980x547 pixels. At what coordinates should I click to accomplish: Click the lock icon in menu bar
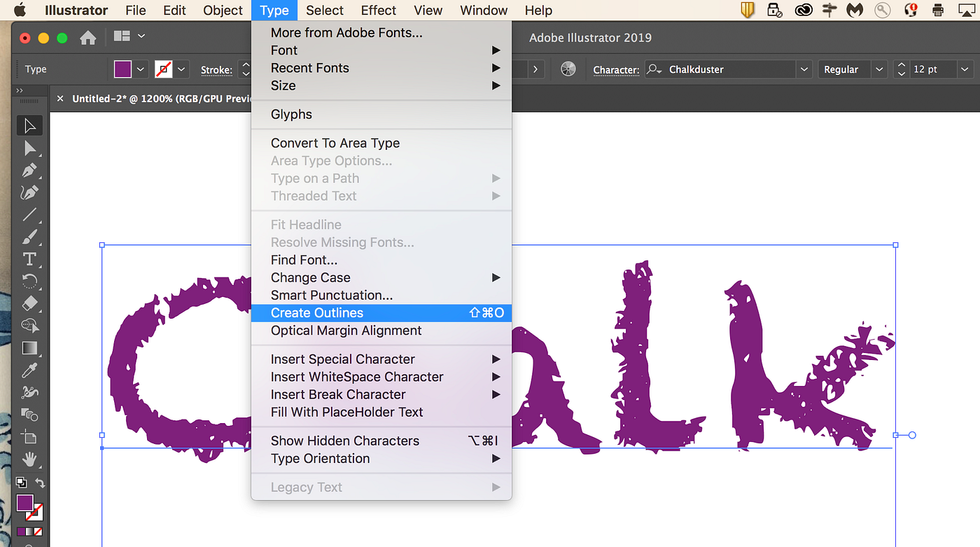pos(774,11)
